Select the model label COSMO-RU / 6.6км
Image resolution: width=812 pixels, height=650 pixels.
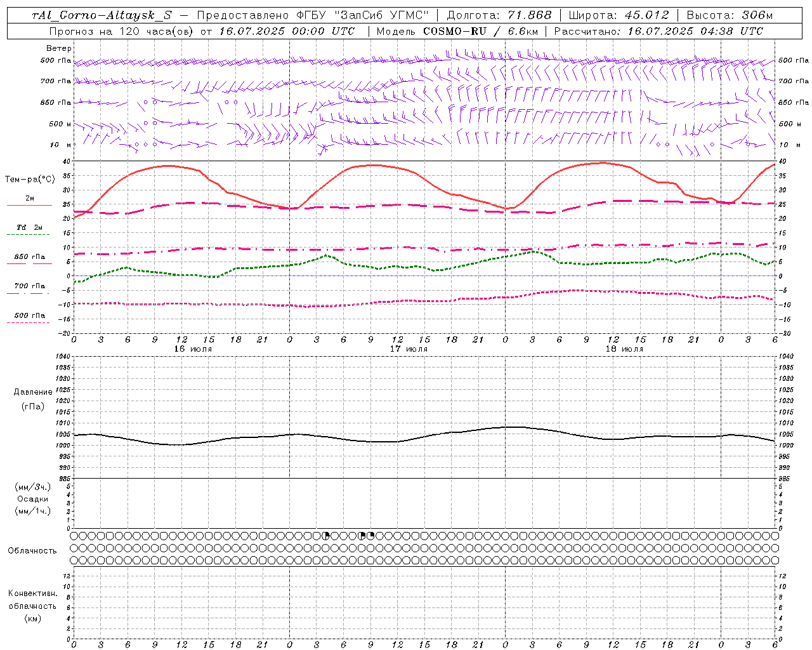[x=480, y=31]
